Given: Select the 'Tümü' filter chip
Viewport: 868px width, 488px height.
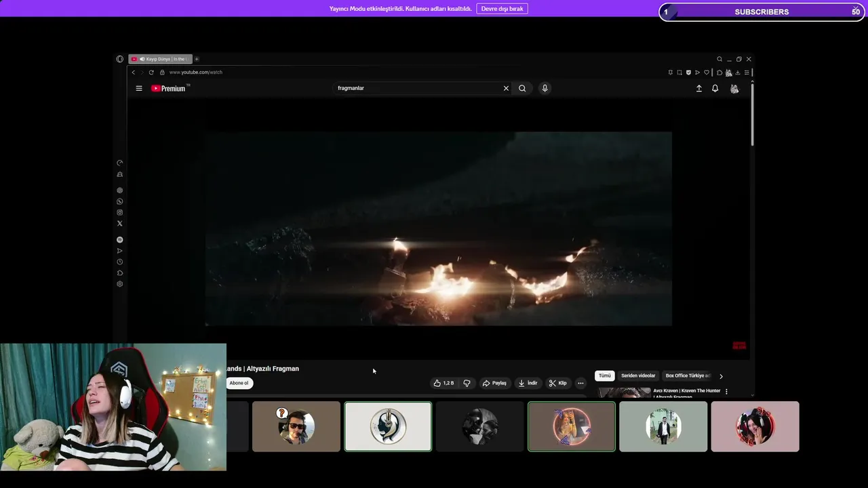Looking at the screenshot, I should [x=605, y=375].
